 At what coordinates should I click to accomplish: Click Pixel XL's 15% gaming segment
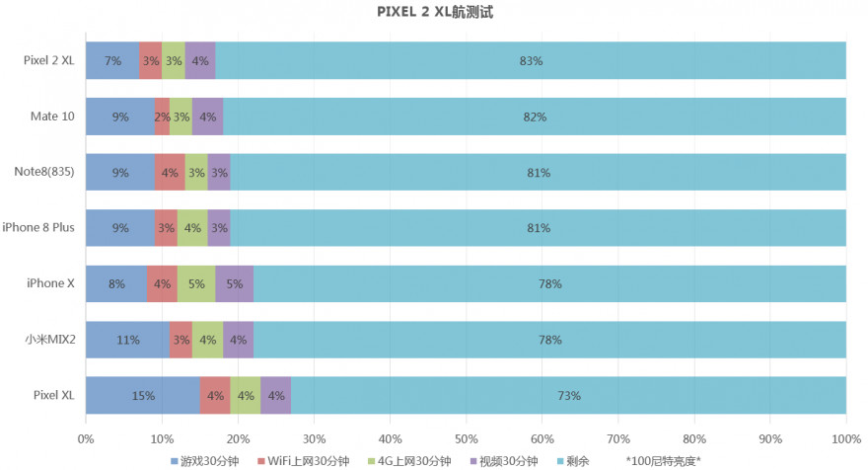coord(143,396)
